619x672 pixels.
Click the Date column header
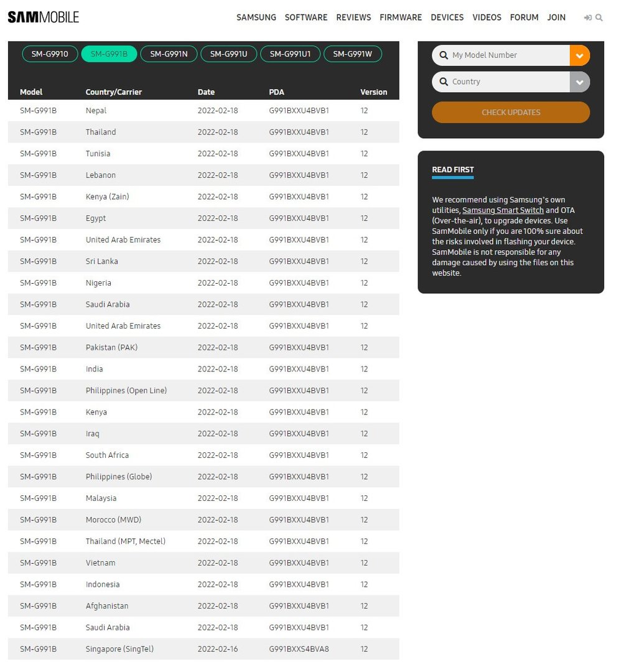206,92
